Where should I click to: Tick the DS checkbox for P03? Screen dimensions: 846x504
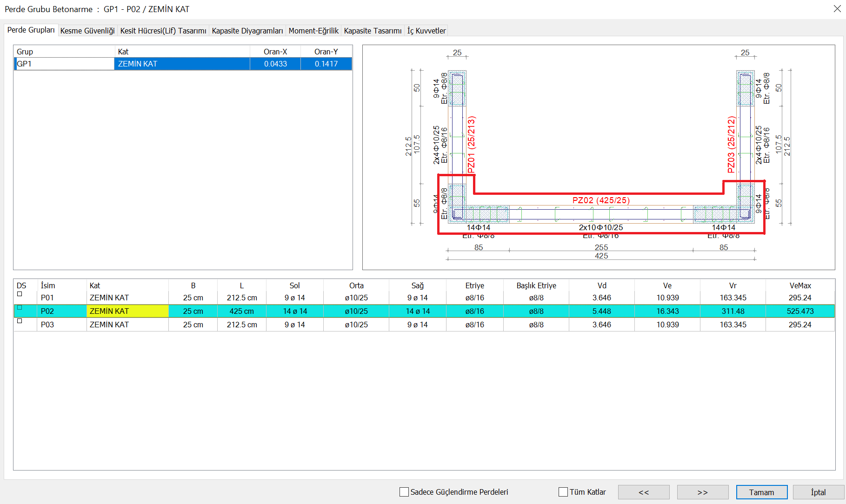click(x=20, y=321)
